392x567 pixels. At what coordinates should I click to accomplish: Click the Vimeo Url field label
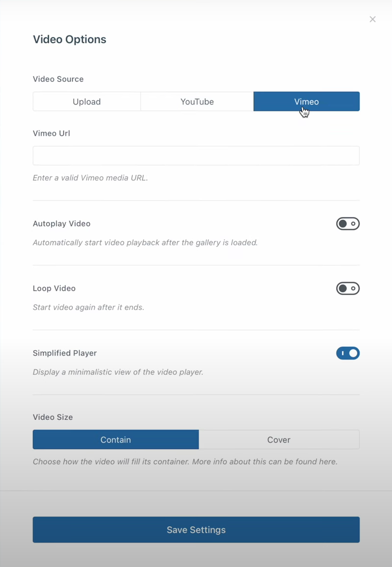52,133
